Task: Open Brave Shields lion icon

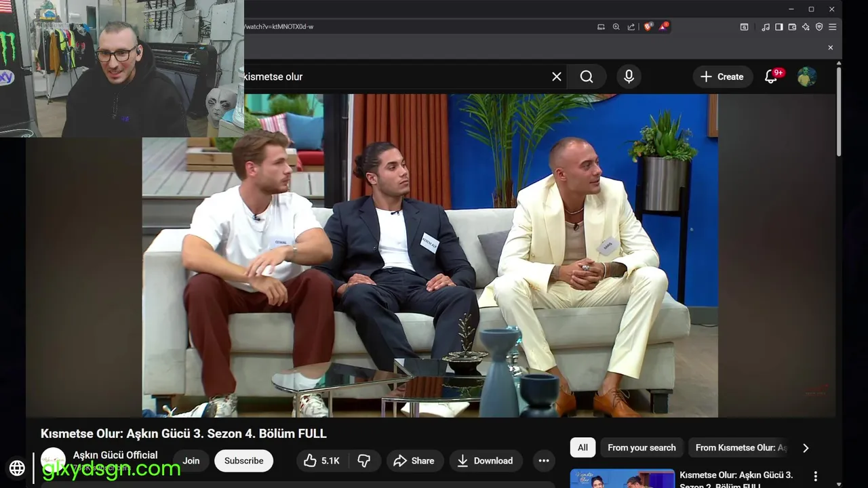Action: point(648,26)
